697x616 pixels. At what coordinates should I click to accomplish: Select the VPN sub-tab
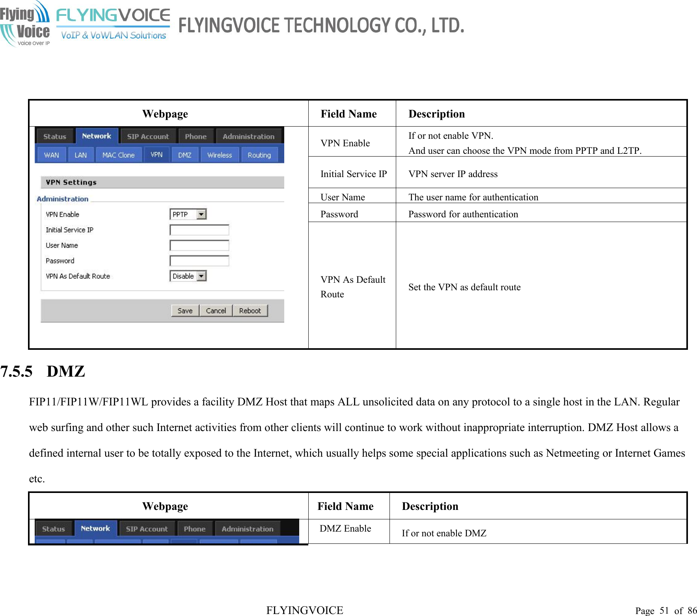point(157,155)
